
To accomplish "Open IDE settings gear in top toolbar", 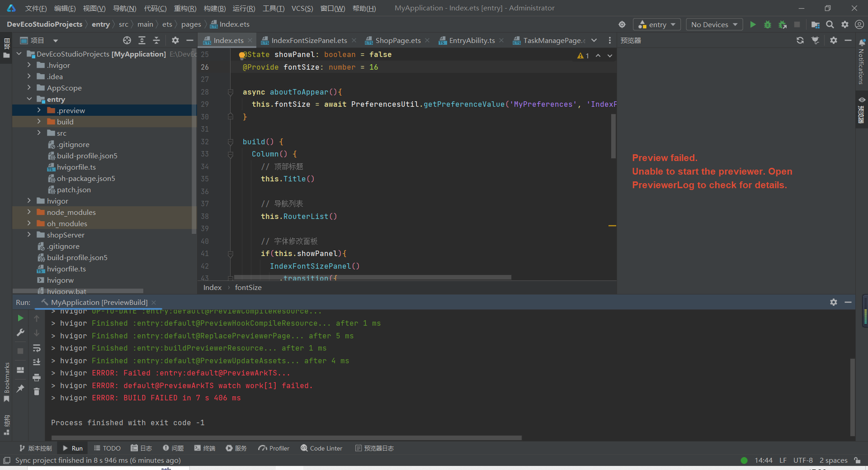I will [x=845, y=24].
